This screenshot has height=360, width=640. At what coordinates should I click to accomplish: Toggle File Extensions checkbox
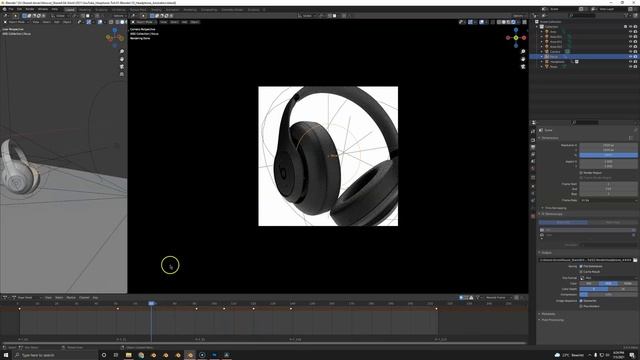(581, 266)
